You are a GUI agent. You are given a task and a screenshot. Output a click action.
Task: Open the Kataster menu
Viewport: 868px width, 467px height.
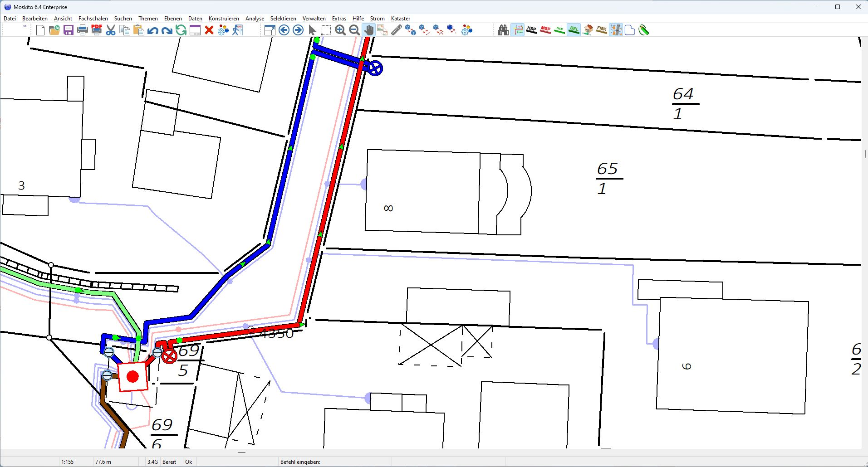click(400, 19)
